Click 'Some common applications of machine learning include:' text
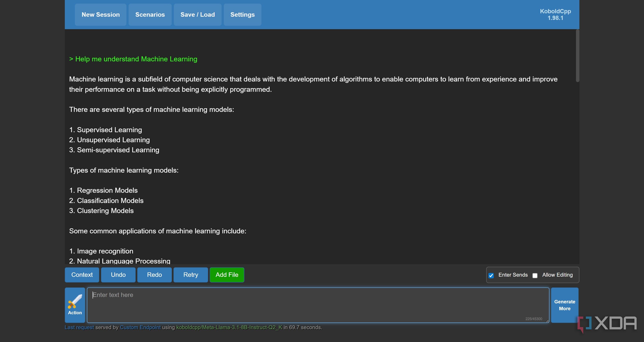The height and width of the screenshot is (342, 644). (158, 231)
